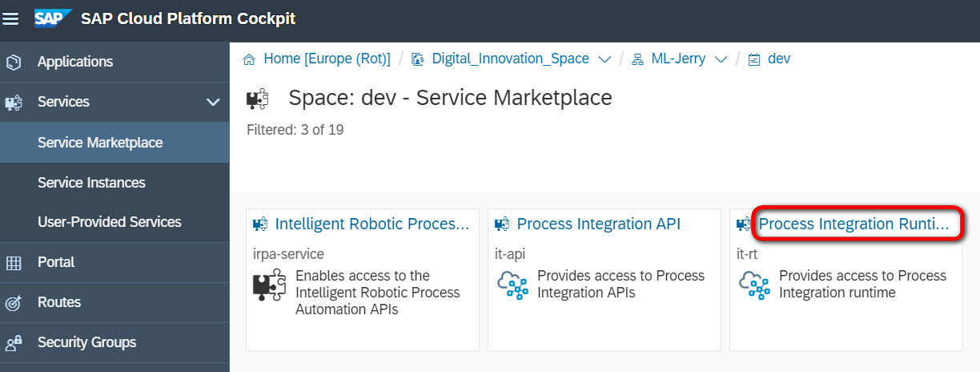Collapse the Services section chevron

[213, 102]
